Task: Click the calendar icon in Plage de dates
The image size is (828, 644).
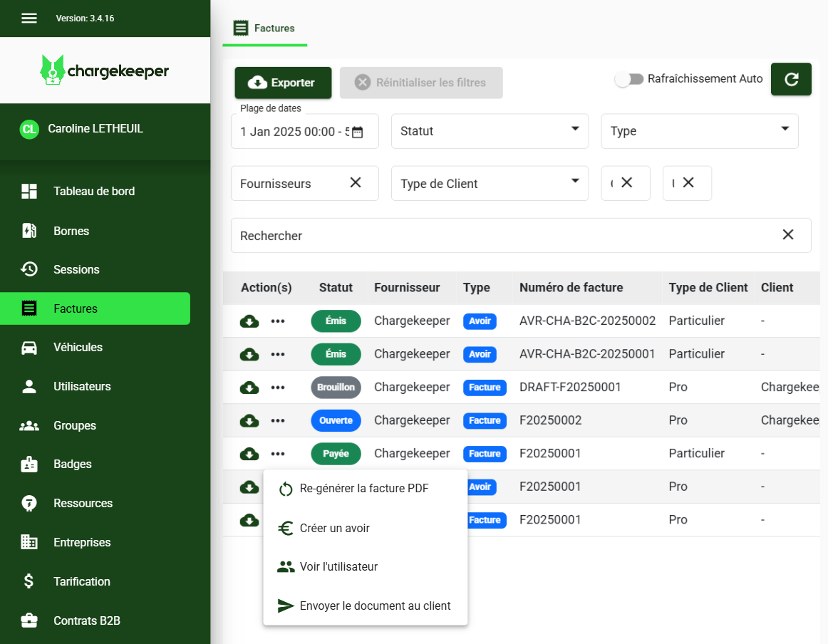Action: click(358, 132)
